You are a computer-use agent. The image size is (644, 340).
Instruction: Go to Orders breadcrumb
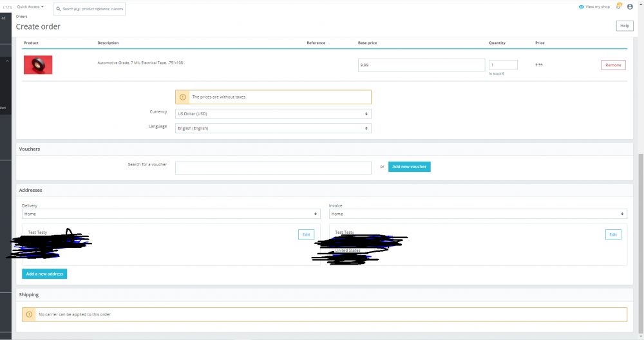point(21,17)
